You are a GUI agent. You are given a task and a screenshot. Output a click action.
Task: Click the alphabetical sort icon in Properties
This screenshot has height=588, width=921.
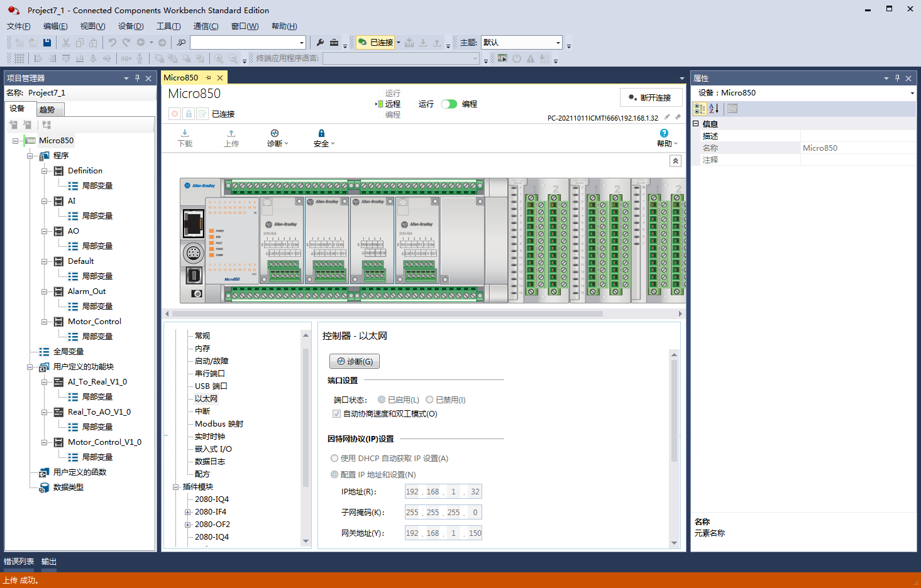pos(714,109)
